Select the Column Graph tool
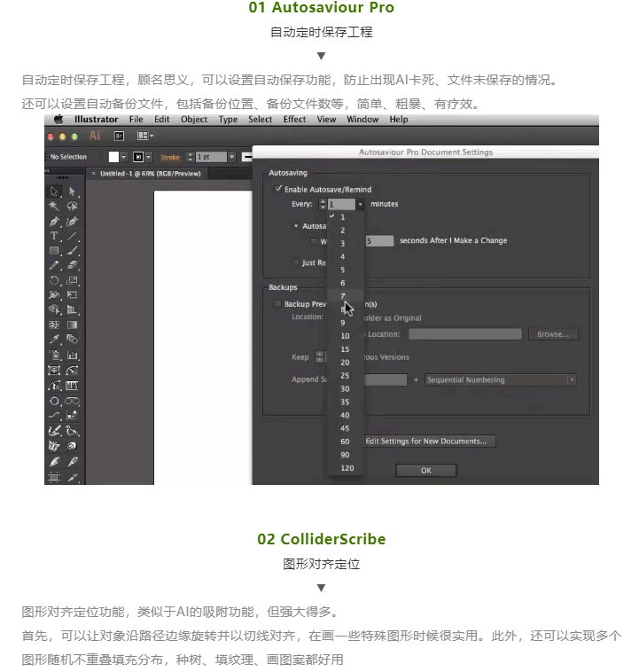This screenshot has width=639, height=672. click(72, 355)
